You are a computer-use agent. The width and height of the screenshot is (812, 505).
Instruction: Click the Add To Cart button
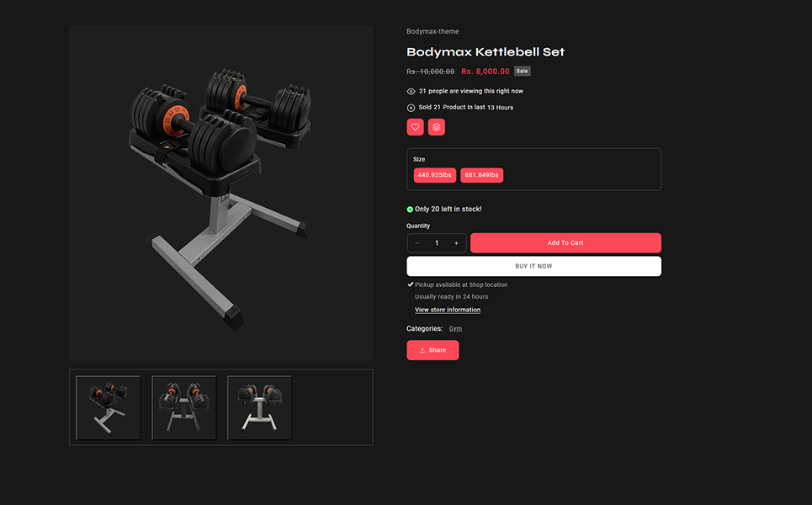(565, 243)
